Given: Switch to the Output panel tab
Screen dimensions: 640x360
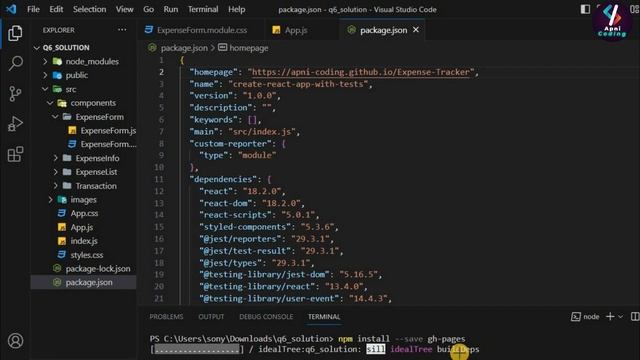Looking at the screenshot, I should tap(211, 316).
